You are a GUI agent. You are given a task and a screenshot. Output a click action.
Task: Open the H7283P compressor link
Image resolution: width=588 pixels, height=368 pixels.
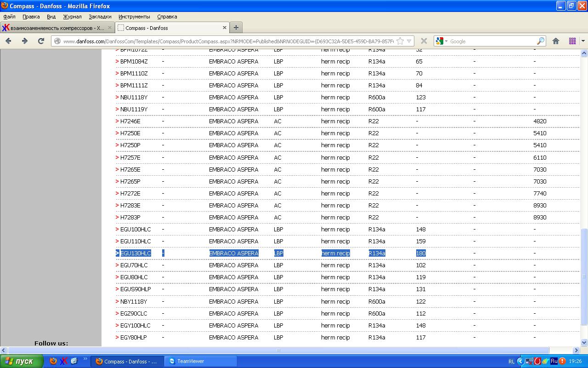pos(130,217)
